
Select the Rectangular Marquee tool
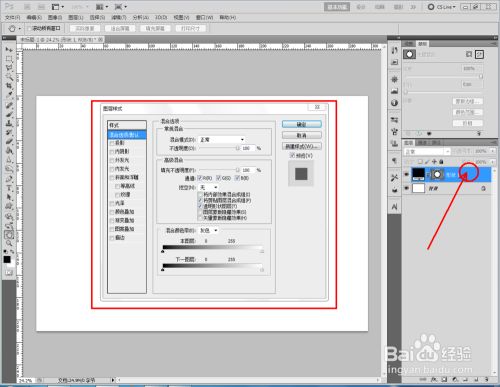tap(9, 59)
